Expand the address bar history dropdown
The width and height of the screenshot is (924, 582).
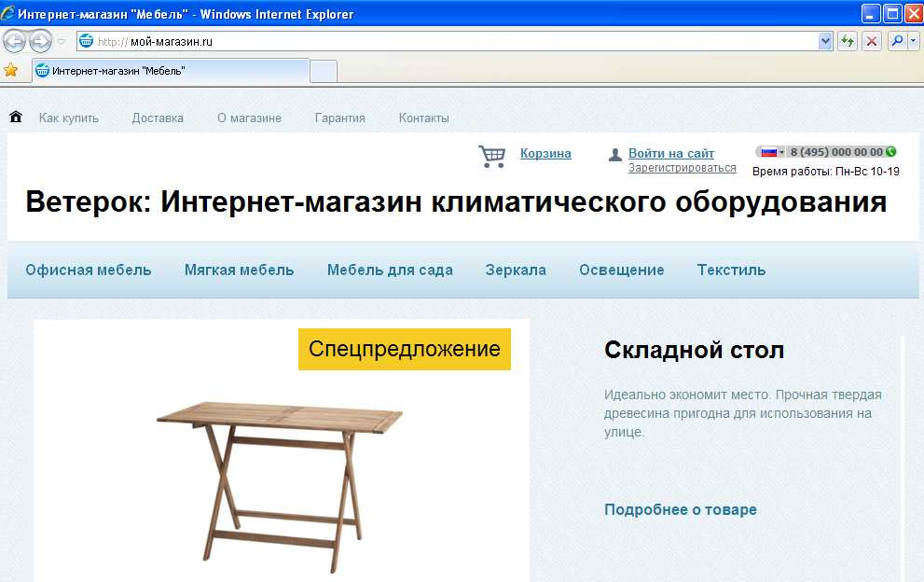point(825,41)
